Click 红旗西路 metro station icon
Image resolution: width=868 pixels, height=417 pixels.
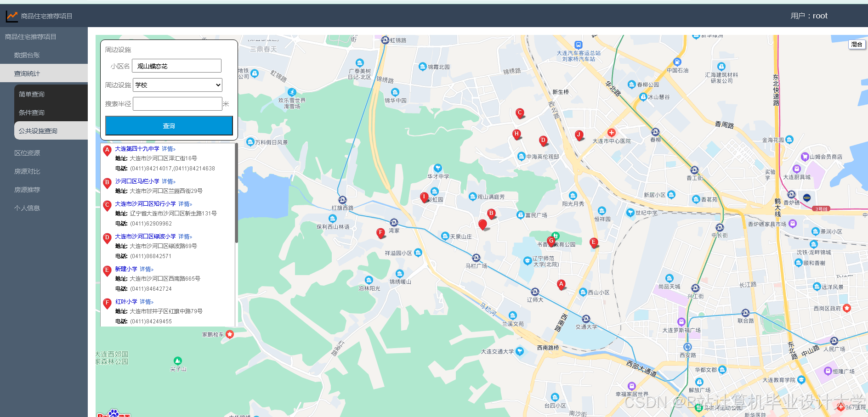click(x=342, y=200)
